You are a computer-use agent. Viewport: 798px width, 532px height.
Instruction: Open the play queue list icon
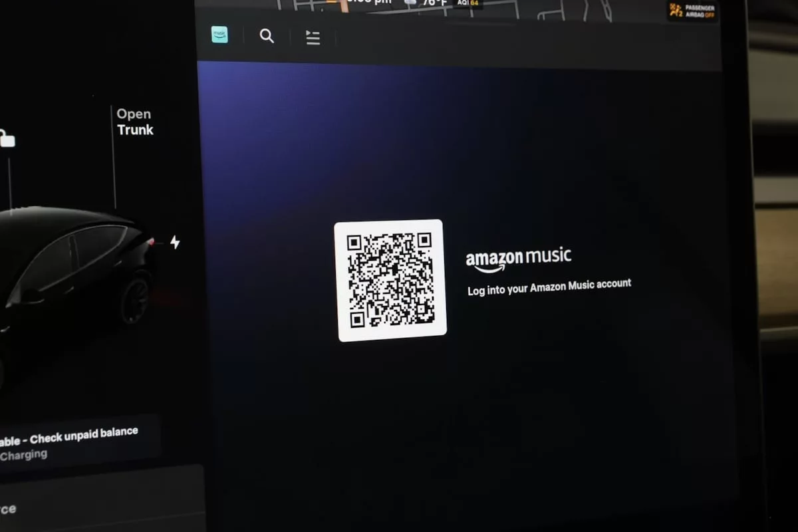[x=313, y=38]
